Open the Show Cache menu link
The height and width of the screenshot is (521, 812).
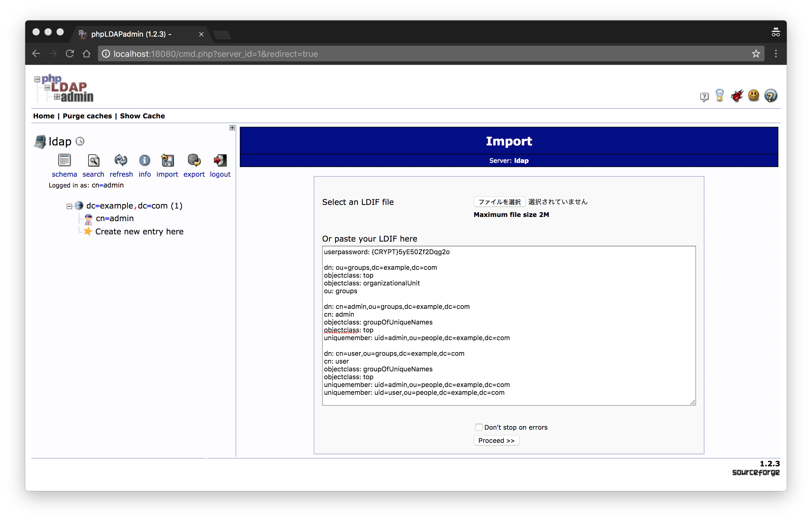(142, 116)
